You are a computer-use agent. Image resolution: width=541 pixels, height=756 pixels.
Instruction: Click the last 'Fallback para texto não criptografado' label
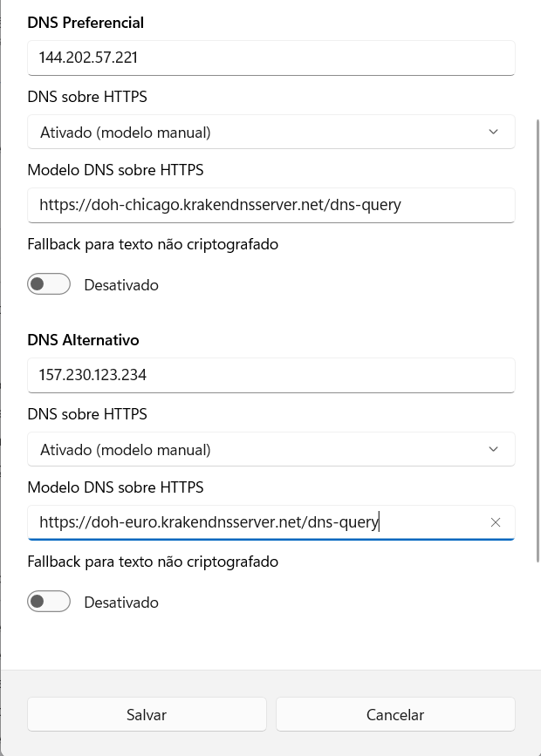tap(153, 562)
